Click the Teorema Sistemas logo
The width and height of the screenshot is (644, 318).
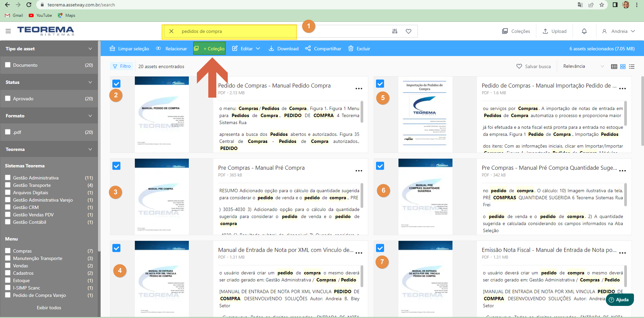tap(46, 31)
